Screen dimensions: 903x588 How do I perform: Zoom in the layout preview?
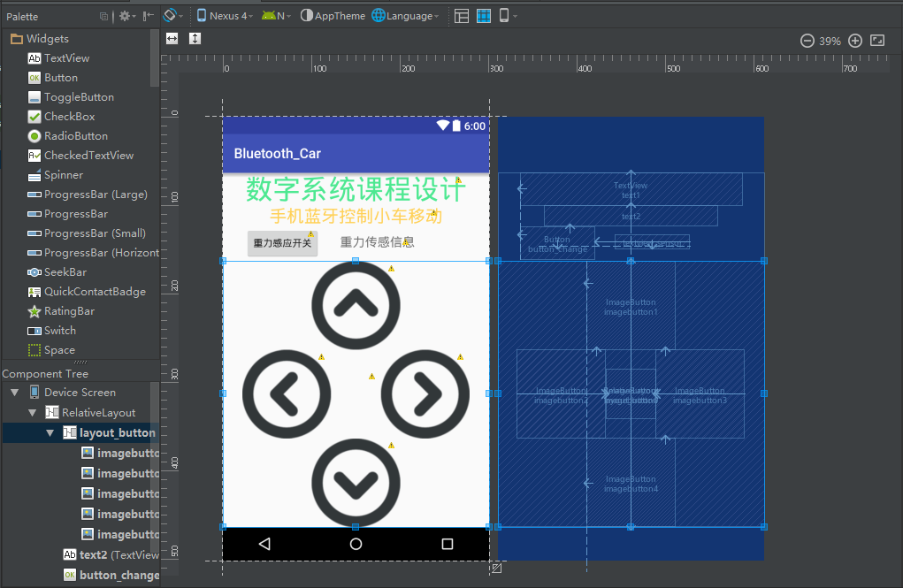pos(855,41)
